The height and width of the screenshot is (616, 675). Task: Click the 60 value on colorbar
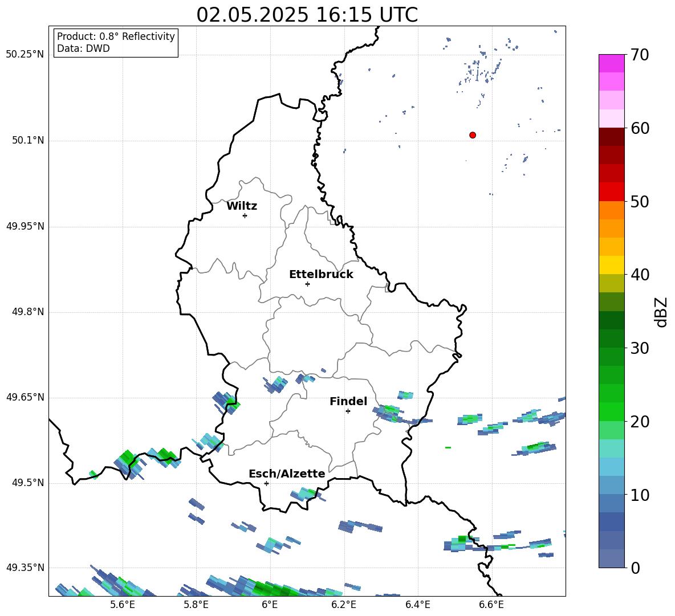(640, 128)
